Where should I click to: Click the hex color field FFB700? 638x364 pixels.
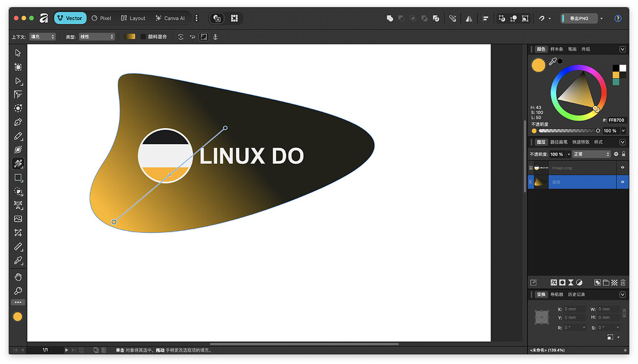pos(616,120)
